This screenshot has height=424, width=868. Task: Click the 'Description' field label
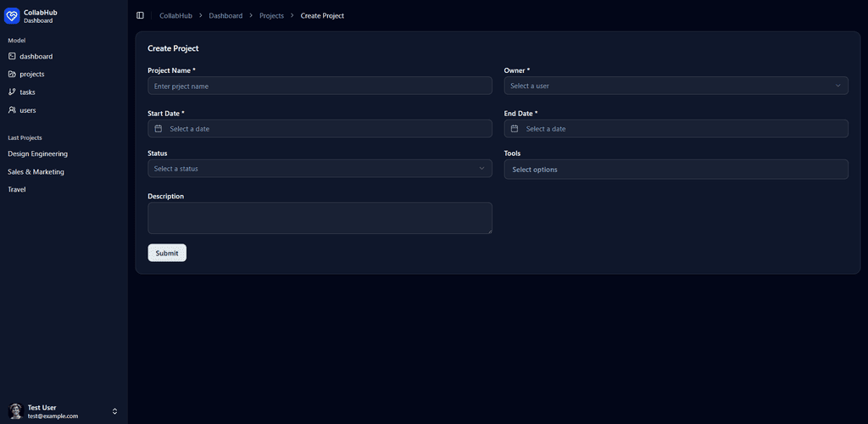tap(165, 196)
